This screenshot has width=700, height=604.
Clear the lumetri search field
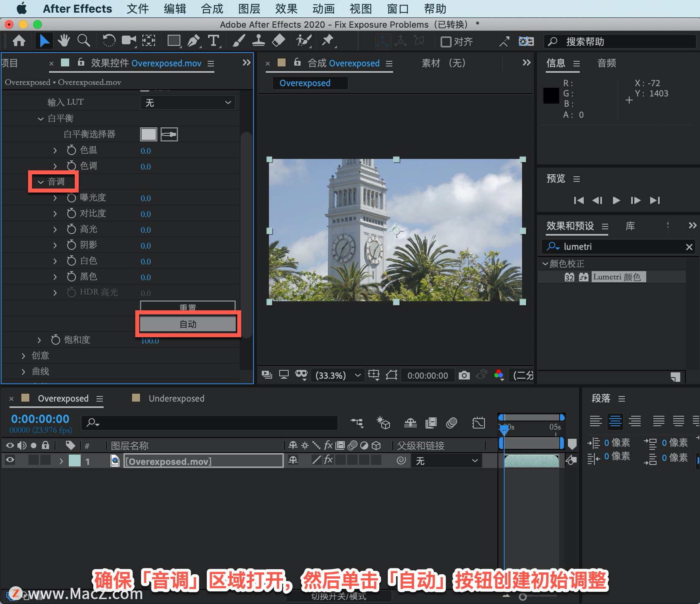click(x=689, y=247)
